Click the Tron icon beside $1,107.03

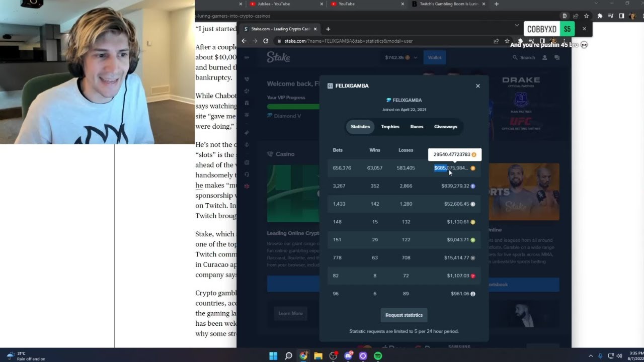[x=472, y=276]
